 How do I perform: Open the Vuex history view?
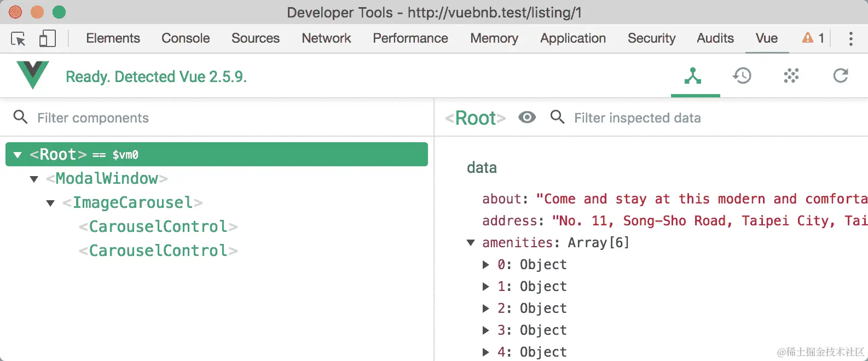pyautogui.click(x=742, y=76)
